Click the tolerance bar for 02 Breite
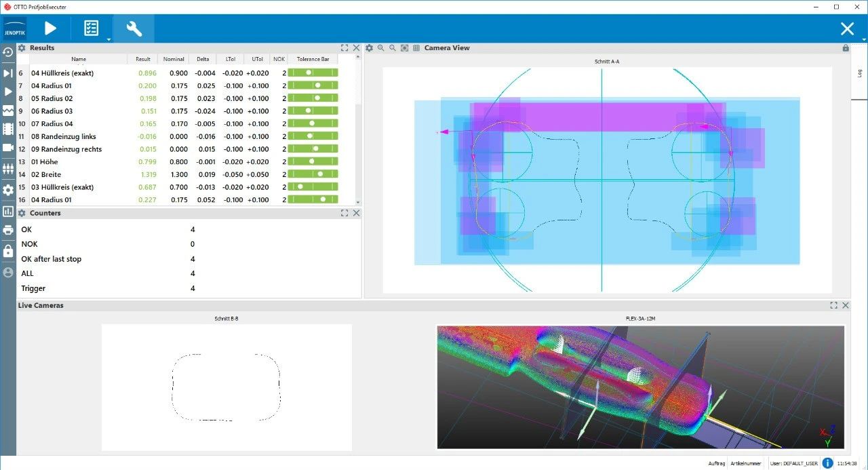 click(x=313, y=174)
